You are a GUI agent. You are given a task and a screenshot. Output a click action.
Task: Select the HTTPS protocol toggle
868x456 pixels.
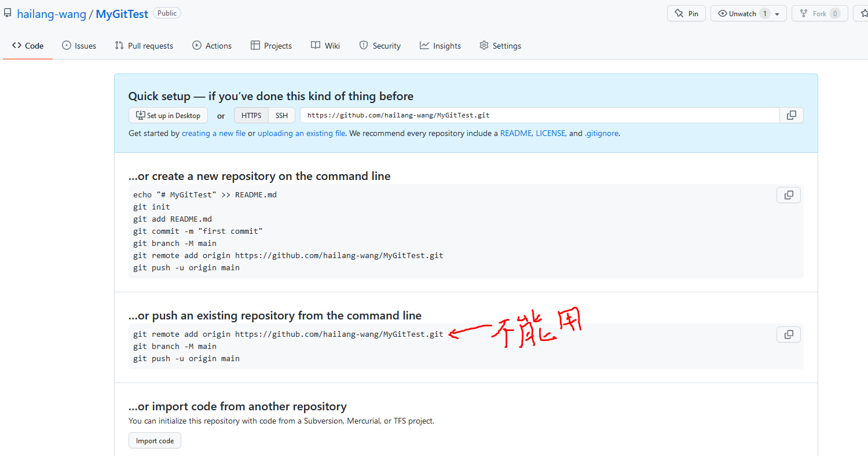pyautogui.click(x=251, y=116)
